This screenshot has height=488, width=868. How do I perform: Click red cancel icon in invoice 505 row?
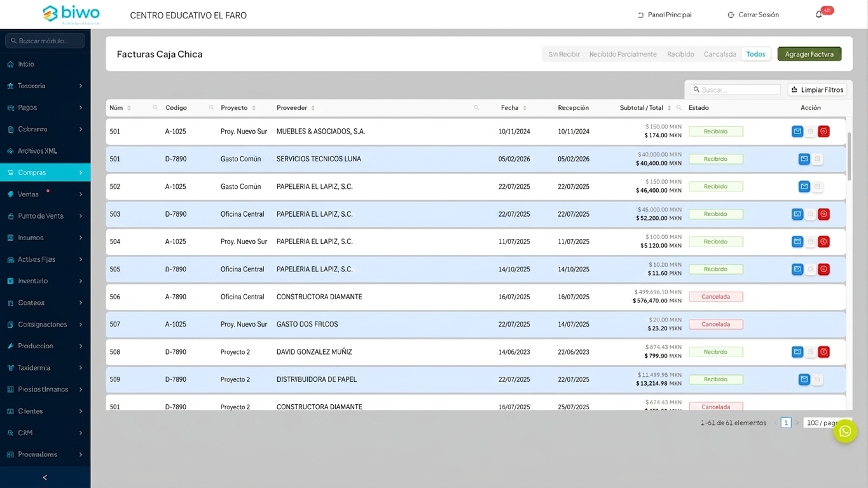point(823,269)
